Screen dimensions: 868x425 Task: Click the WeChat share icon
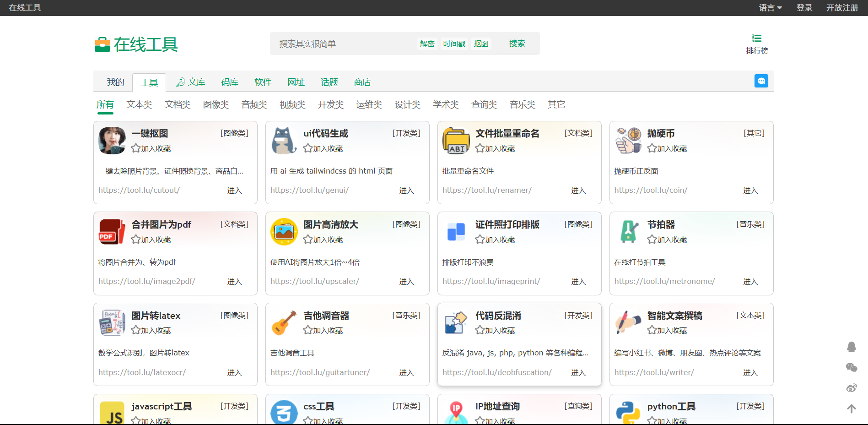pos(851,367)
